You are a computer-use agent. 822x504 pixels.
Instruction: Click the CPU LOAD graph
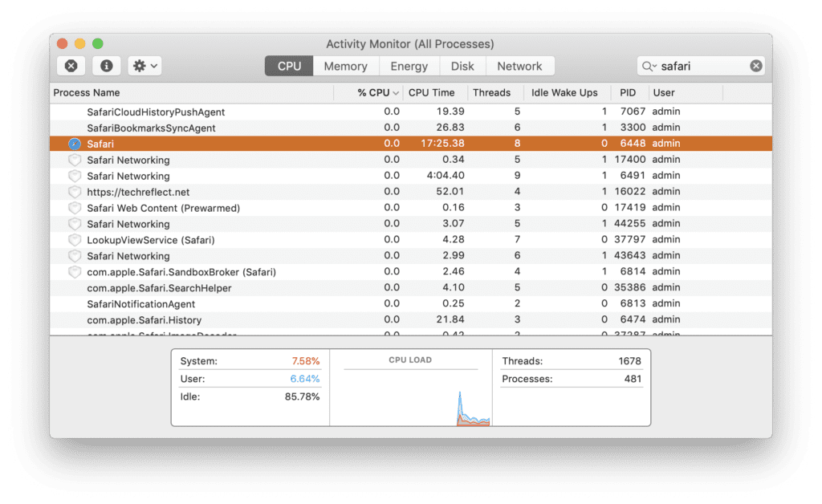(410, 396)
